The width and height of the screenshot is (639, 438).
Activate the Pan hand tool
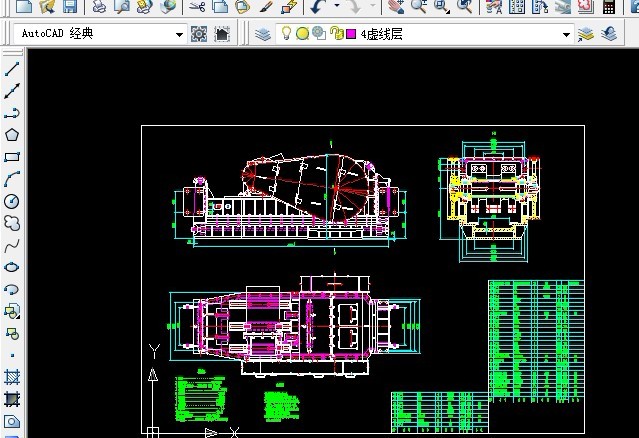click(x=393, y=6)
